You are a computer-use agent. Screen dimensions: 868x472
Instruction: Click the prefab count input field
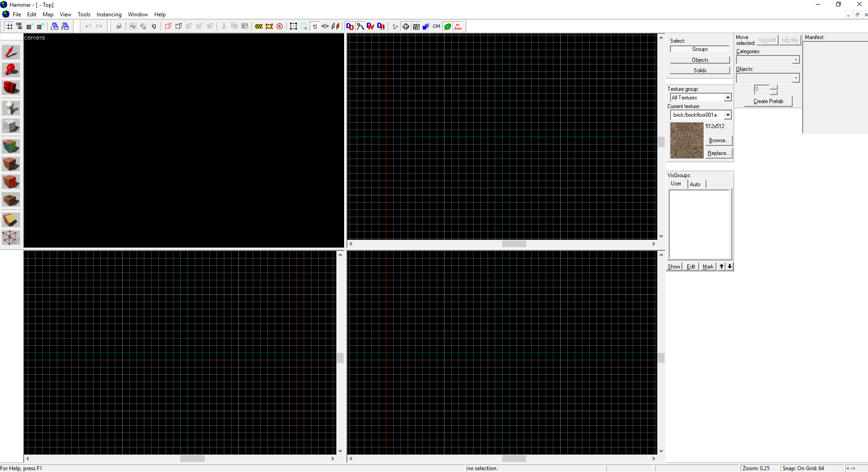(762, 89)
